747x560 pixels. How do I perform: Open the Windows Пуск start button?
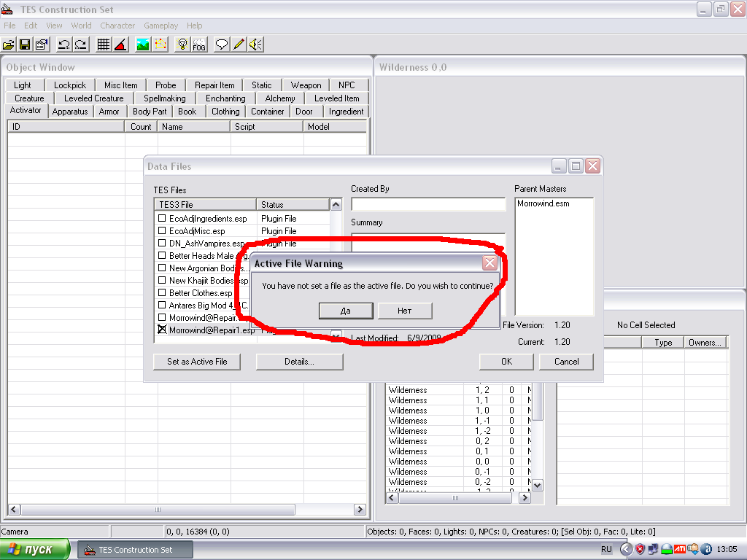(35, 550)
